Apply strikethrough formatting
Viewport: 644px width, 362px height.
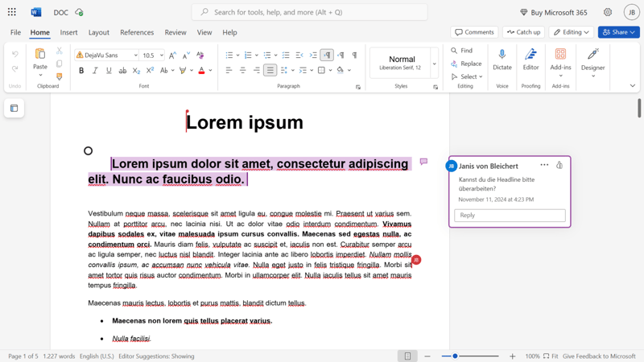122,71
